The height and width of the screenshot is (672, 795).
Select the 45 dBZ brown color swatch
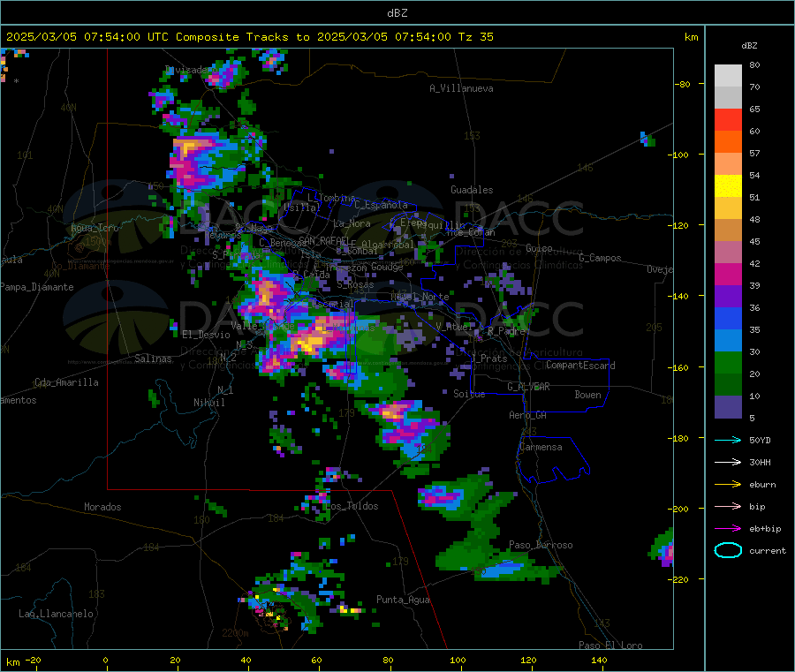pos(728,230)
